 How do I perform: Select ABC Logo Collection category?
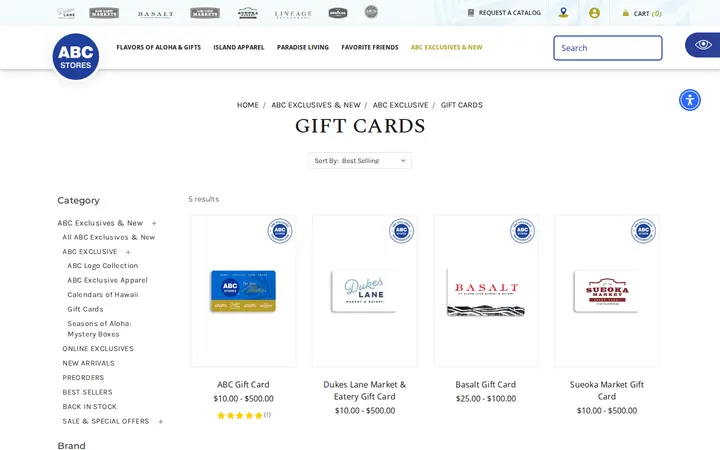(x=103, y=266)
